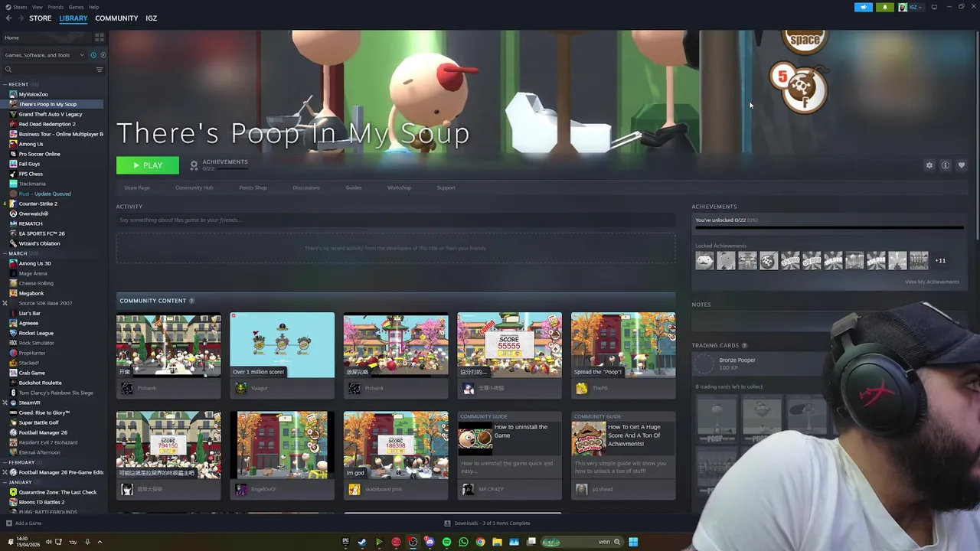Toggle ready-to-play filter icon
The image size is (980, 551).
(x=103, y=55)
